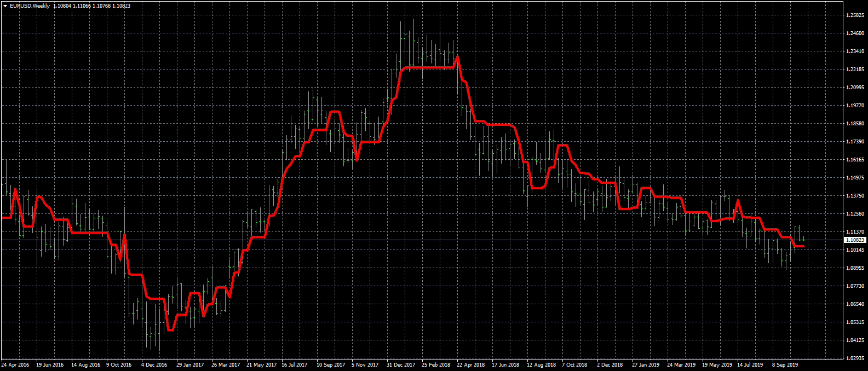Image resolution: width=868 pixels, height=371 pixels.
Task: Click the 4 Dec 2016 date label
Action: tap(154, 364)
